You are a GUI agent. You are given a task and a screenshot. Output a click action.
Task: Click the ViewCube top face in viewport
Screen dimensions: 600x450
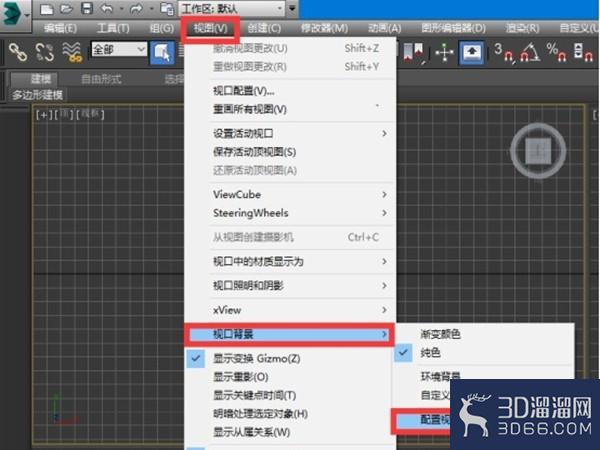(538, 150)
